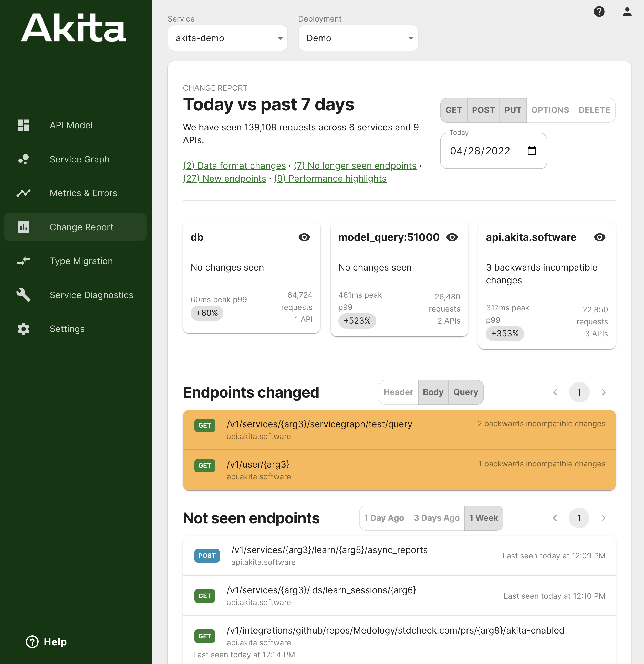This screenshot has width=644, height=664.
Task: Toggle the eye icon on db card
Action: 304,237
